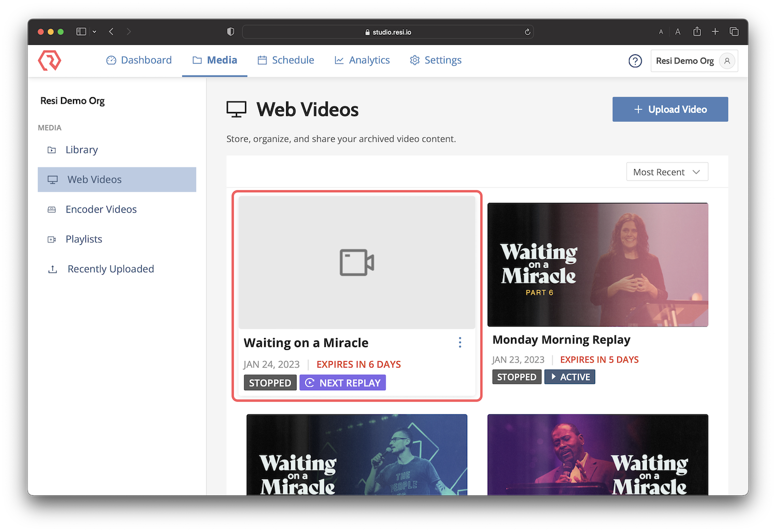Screen dimensions: 776x532
Task: Open the bottom-right Waiting on a Miracle thumbnail
Action: tap(598, 454)
